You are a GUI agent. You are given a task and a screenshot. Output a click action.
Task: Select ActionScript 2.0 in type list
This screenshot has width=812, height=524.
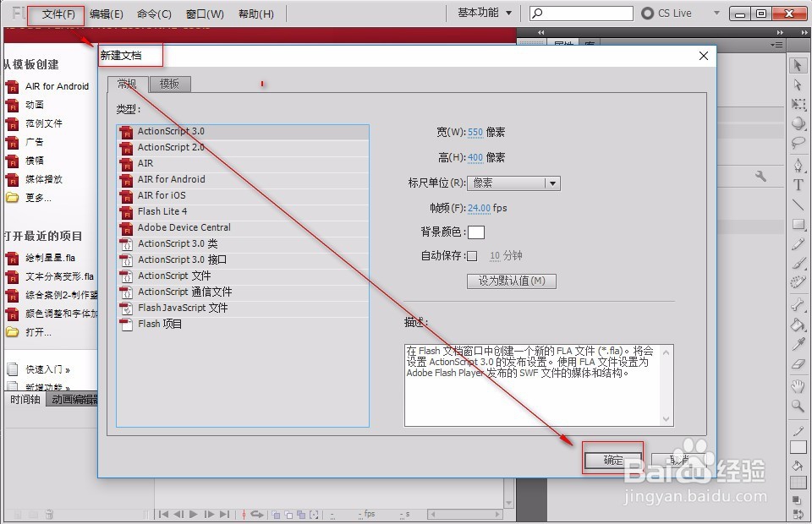(x=243, y=147)
